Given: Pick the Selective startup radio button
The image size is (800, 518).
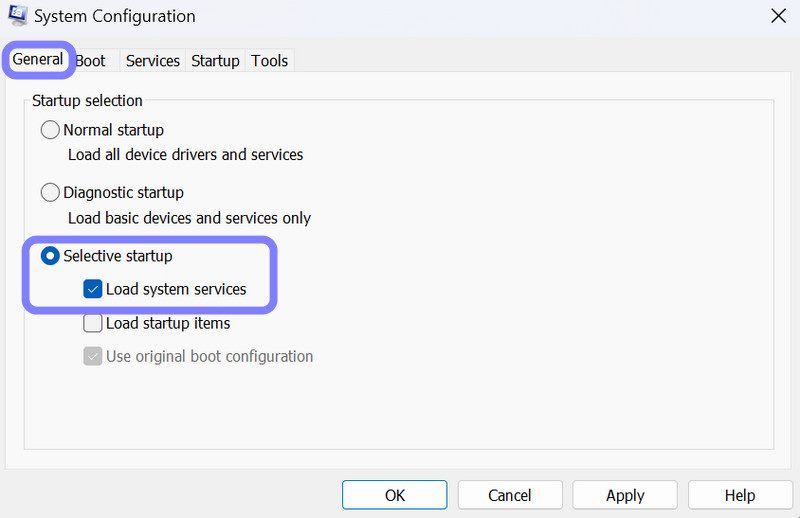Looking at the screenshot, I should click(50, 256).
